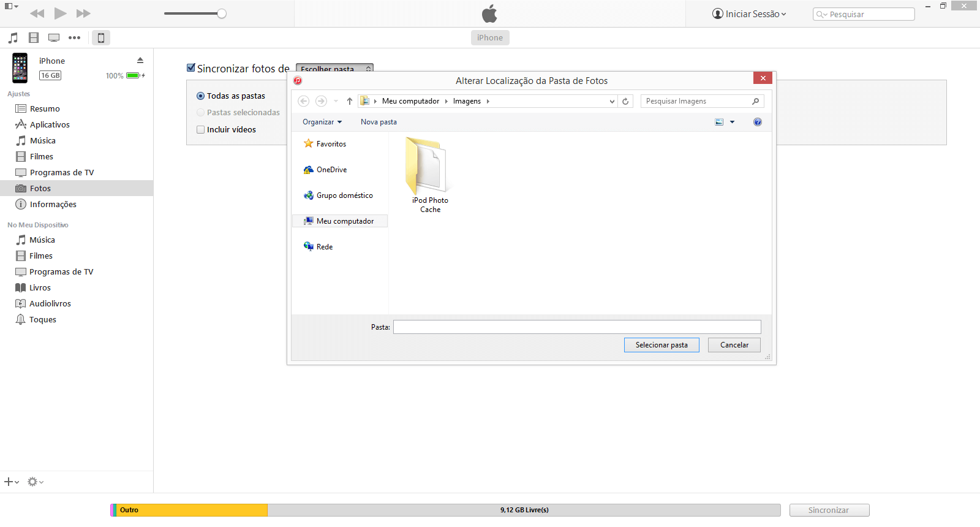Toggle Sincronizar fotos de checkbox

coord(191,68)
